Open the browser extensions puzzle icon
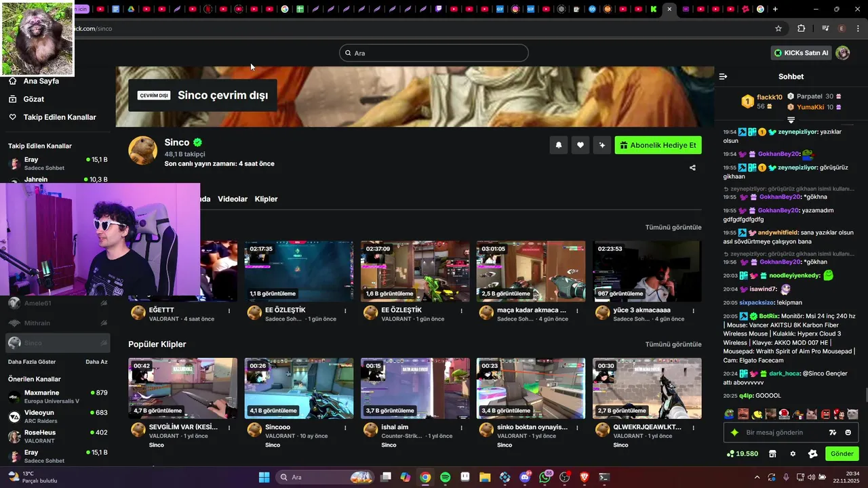 (802, 28)
